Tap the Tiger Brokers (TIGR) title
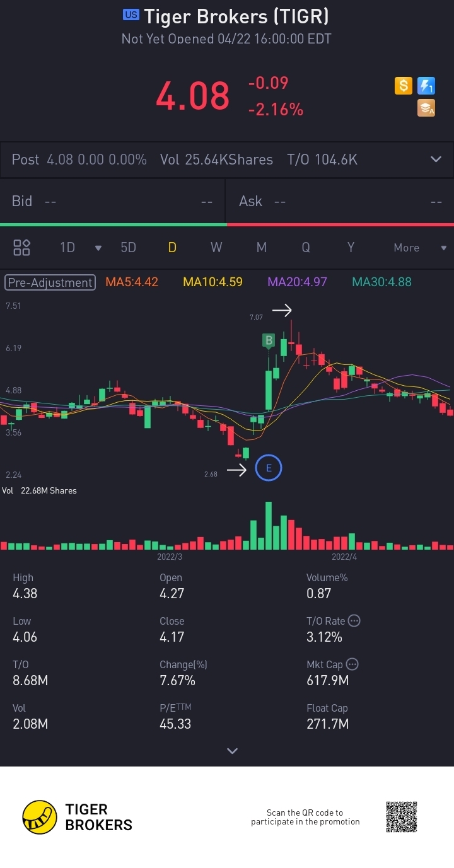 point(236,16)
